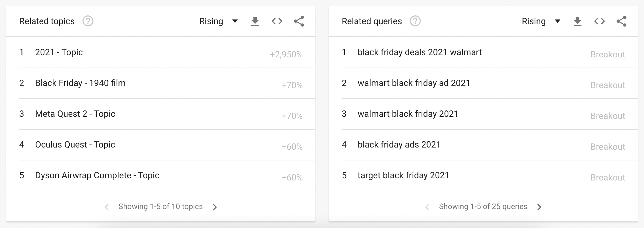The width and height of the screenshot is (644, 228).
Task: Share the Related queries card
Action: [622, 21]
